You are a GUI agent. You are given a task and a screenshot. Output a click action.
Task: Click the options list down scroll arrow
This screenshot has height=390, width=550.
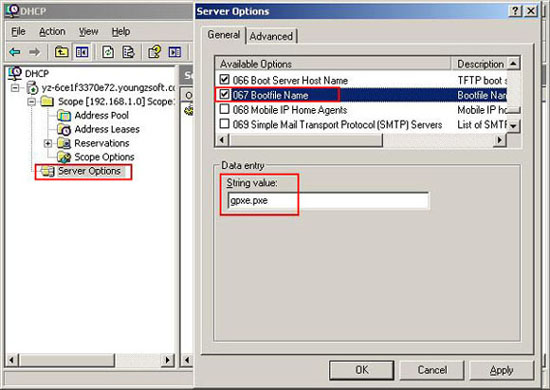coord(513,126)
